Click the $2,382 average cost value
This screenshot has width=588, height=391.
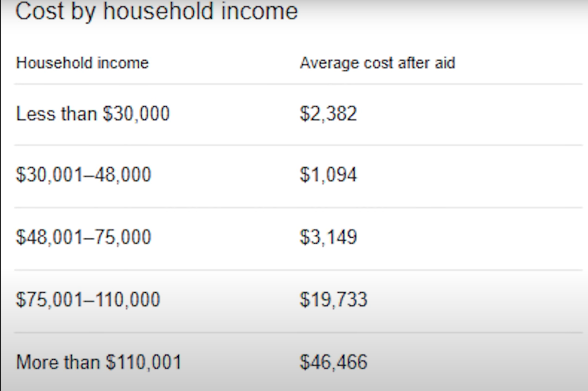coord(329,113)
